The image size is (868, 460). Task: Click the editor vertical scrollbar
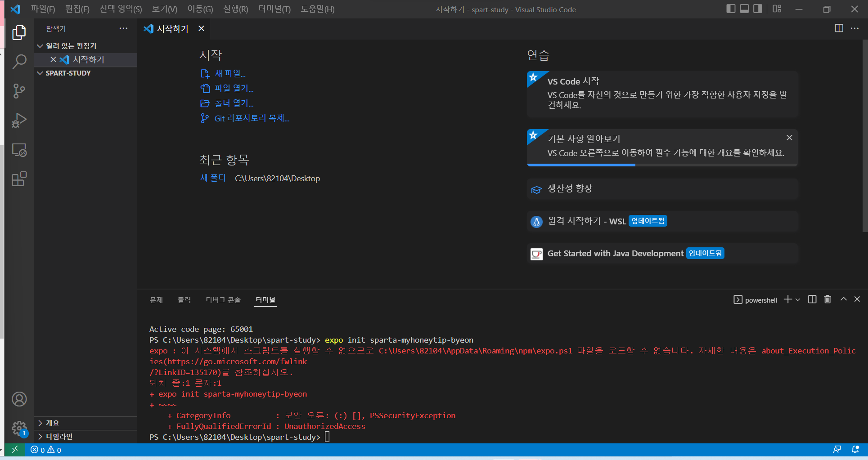pyautogui.click(x=865, y=135)
